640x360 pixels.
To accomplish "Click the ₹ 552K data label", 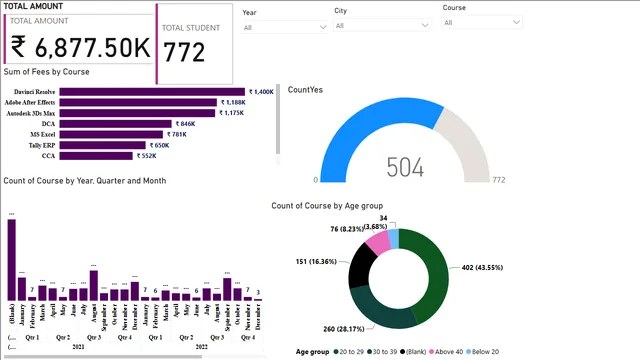I will pyautogui.click(x=147, y=156).
